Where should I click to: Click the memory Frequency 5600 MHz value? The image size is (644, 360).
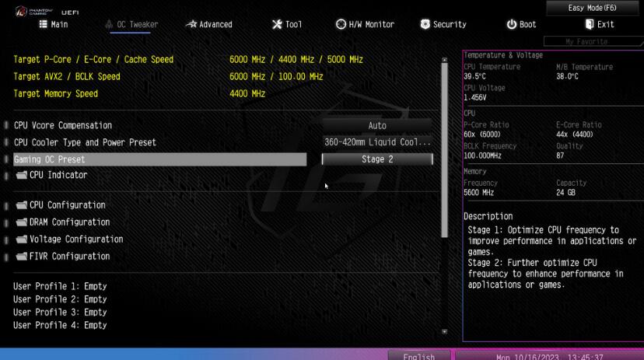click(478, 193)
